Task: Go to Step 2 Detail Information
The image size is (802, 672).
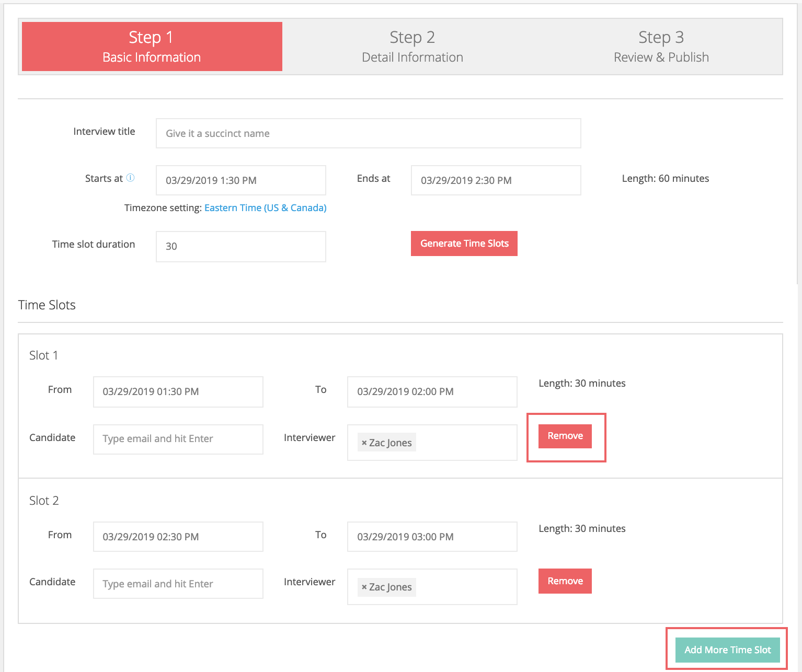Action: point(412,47)
